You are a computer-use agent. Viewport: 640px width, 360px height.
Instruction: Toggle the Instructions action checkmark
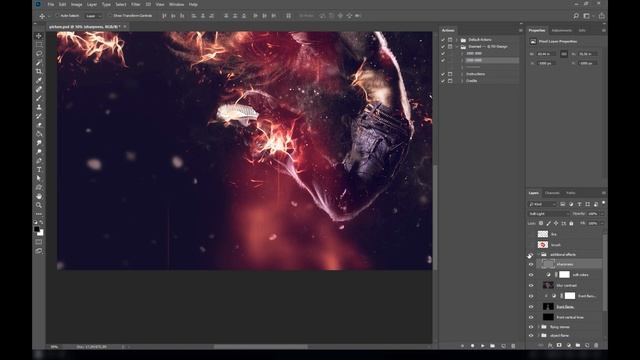[443, 74]
